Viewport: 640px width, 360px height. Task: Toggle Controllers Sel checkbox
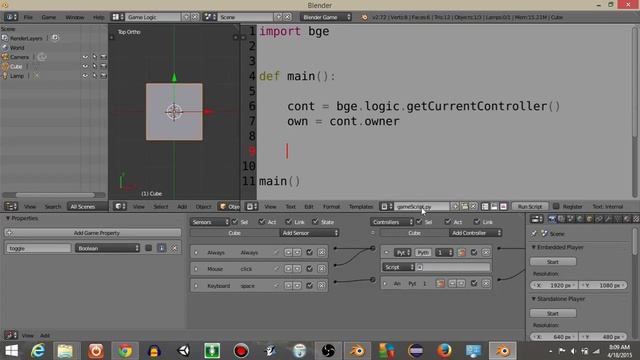coord(419,222)
